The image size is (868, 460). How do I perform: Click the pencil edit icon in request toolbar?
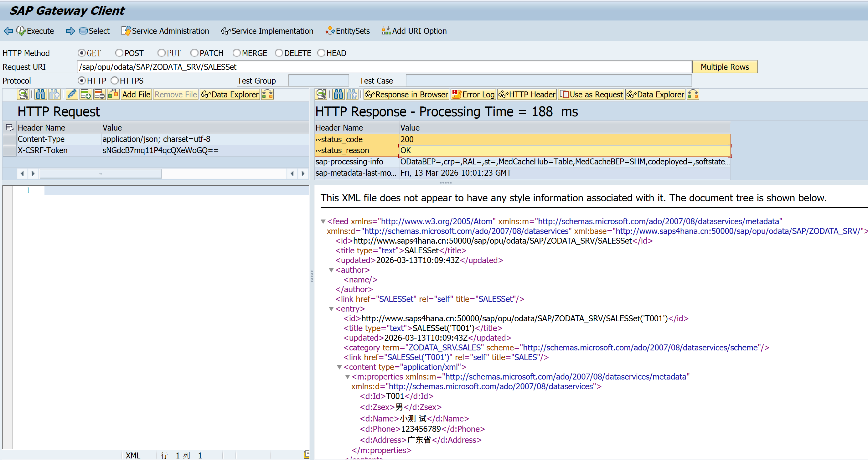[71, 94]
